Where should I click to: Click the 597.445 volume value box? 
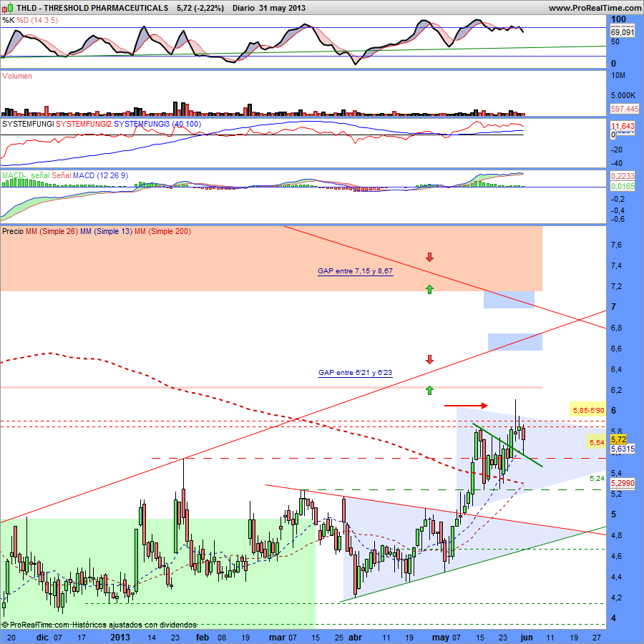click(x=624, y=109)
